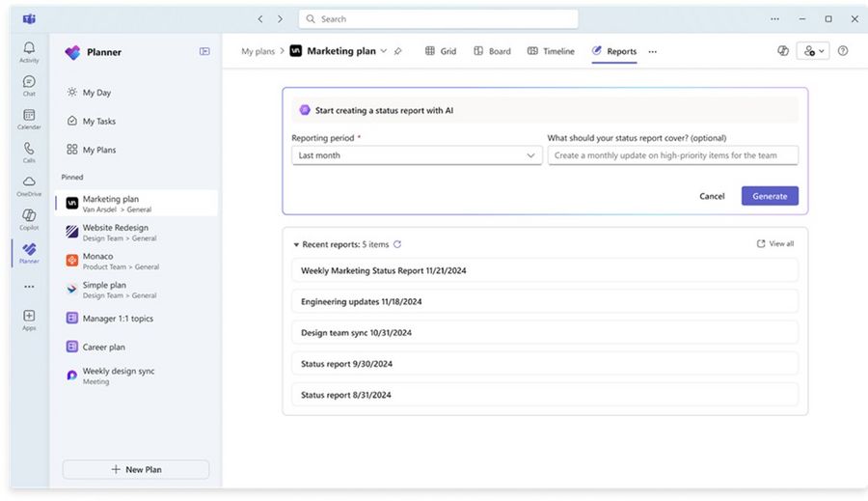Image resolution: width=868 pixels, height=501 pixels.
Task: Collapse the Planner sidebar panel
Action: click(x=204, y=51)
